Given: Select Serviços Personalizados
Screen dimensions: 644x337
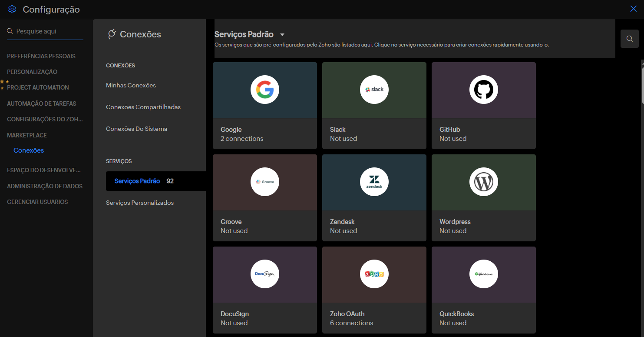Looking at the screenshot, I should (140, 203).
